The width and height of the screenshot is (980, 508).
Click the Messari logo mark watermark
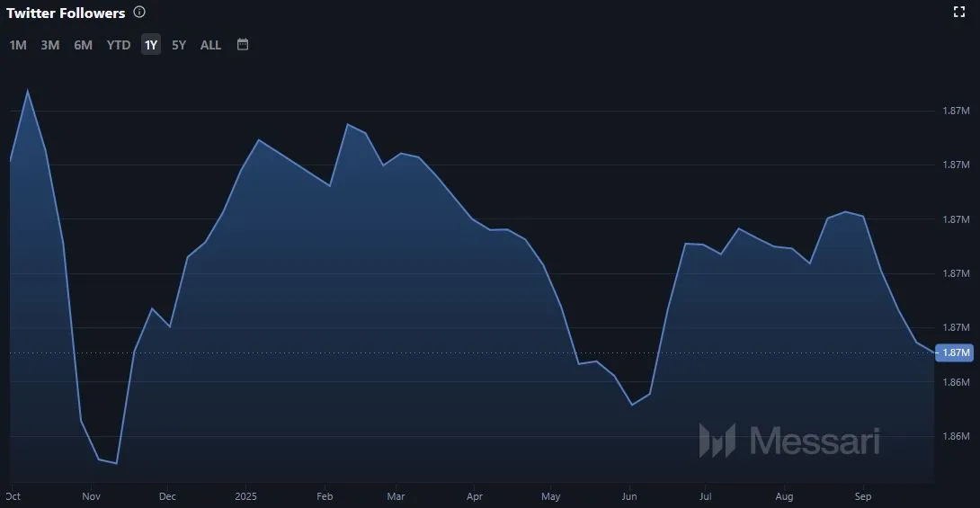click(717, 441)
